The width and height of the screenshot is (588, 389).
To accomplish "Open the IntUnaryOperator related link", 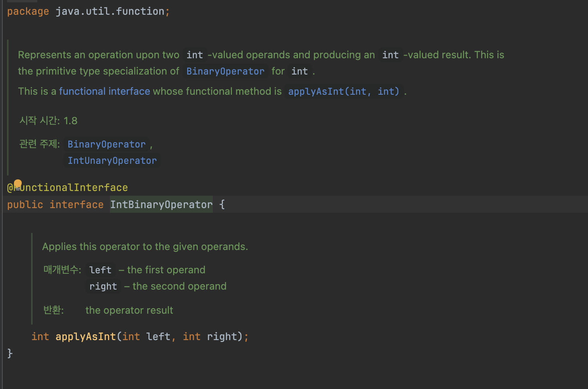I will [x=112, y=161].
